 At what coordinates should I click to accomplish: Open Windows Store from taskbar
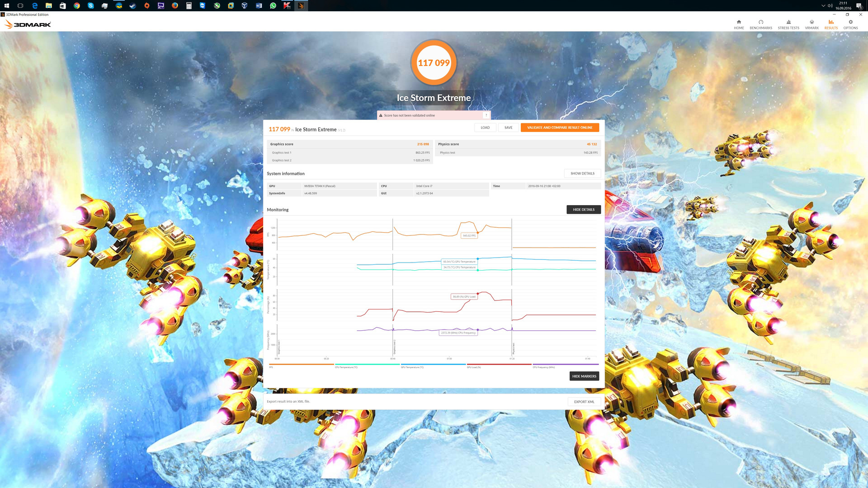(63, 5)
